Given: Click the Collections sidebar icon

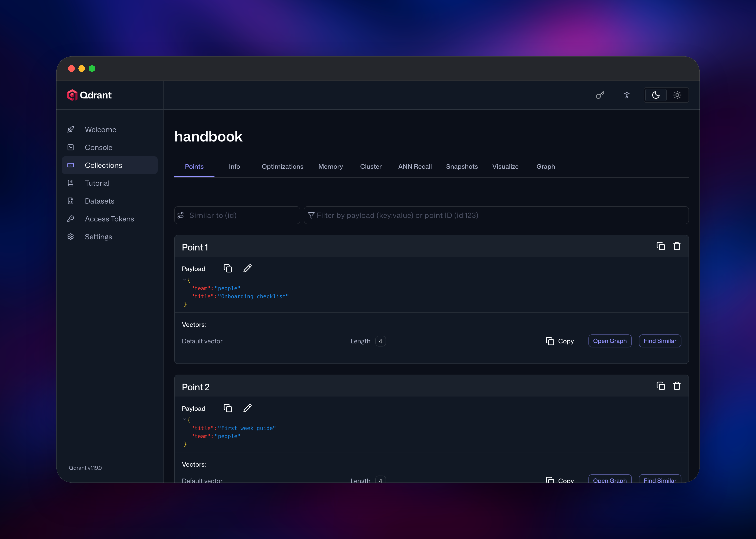Looking at the screenshot, I should click(x=71, y=165).
